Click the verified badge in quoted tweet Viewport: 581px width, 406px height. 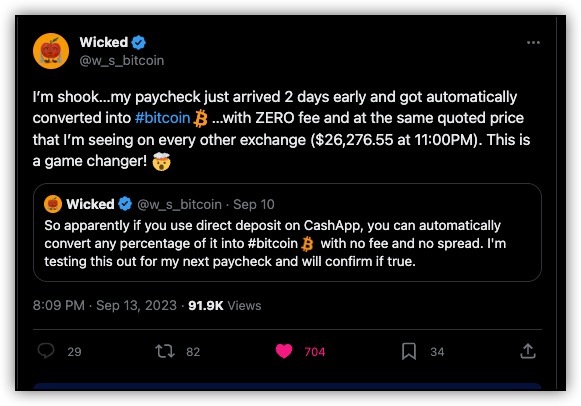tap(125, 204)
